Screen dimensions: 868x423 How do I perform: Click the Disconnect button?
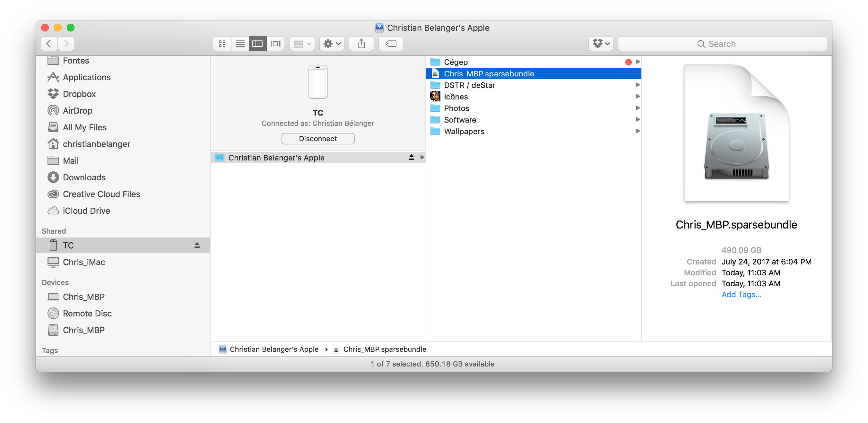318,139
